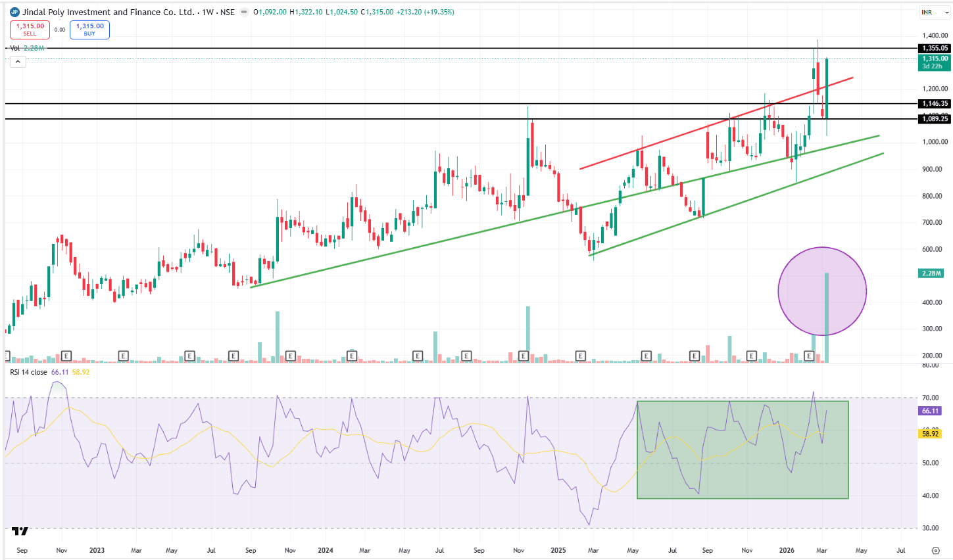Viewport: 953px width, 560px height.
Task: Click the JP symbol logo beside the title
Action: point(14,12)
